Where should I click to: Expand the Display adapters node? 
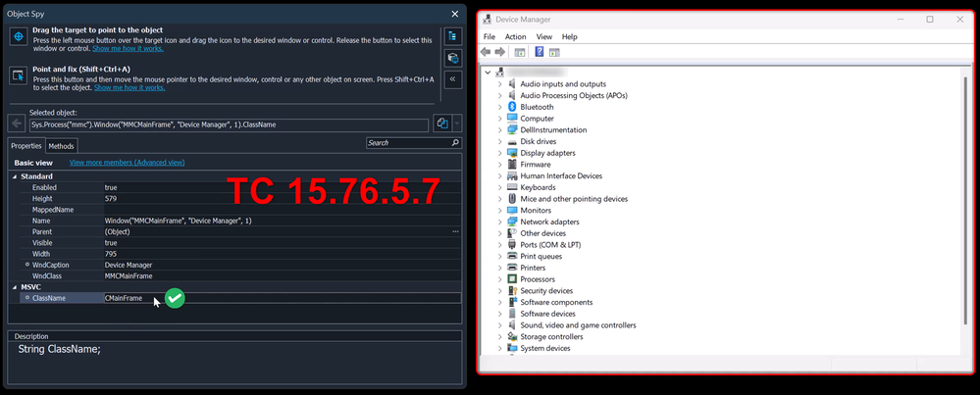coord(499,153)
